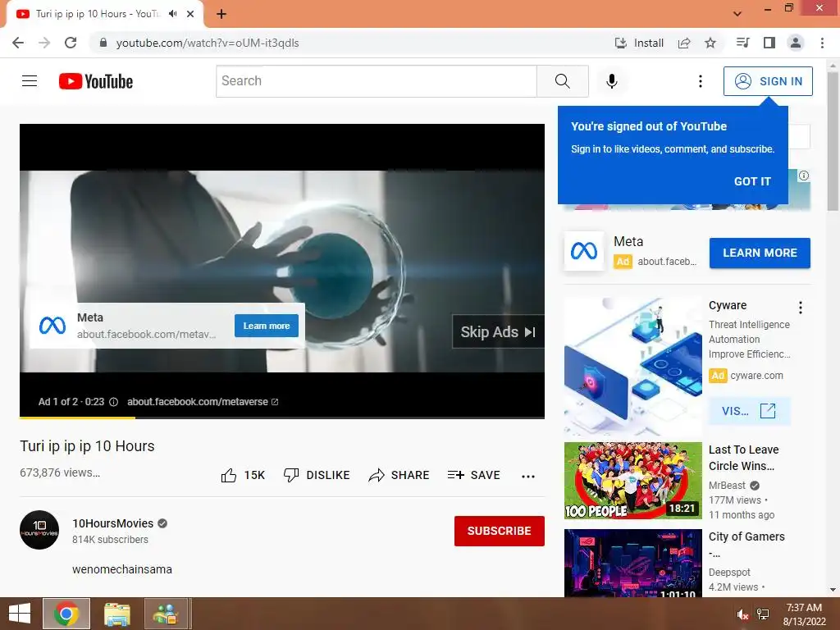Click the DISLIKE button

pos(317,475)
